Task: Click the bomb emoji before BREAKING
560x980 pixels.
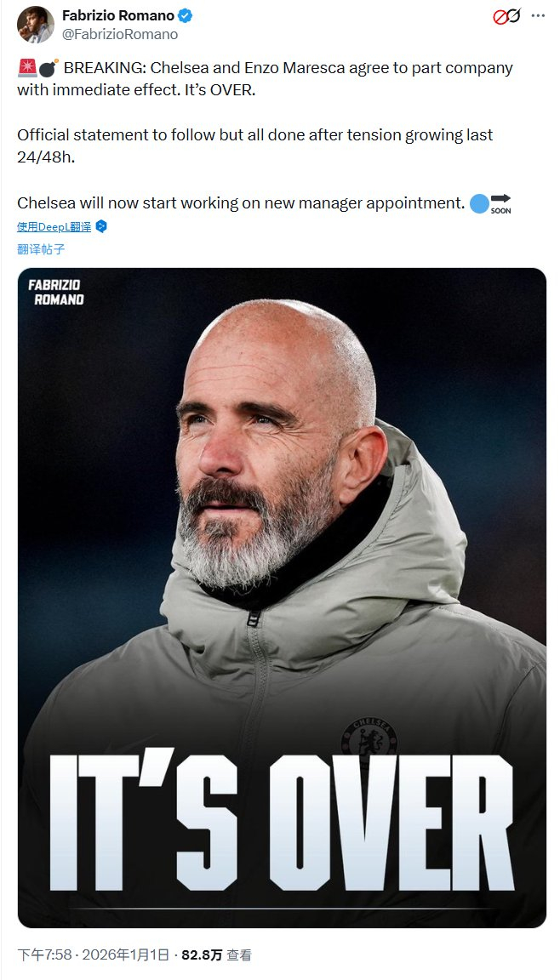Action: click(49, 67)
